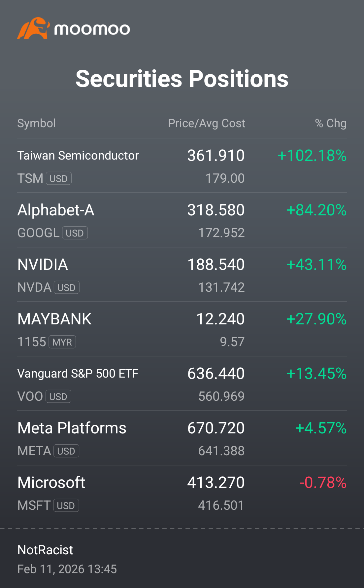Select the USD badge beside GOOGL
Viewport: 364px width, 588px height.
75,233
